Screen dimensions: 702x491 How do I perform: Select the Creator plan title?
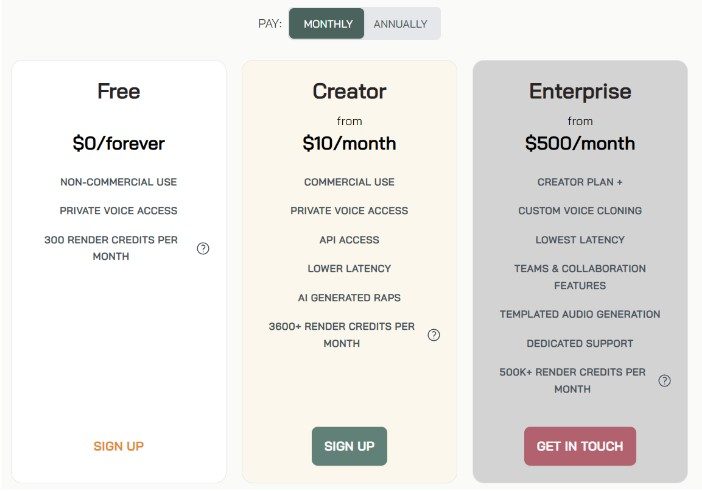click(x=349, y=91)
